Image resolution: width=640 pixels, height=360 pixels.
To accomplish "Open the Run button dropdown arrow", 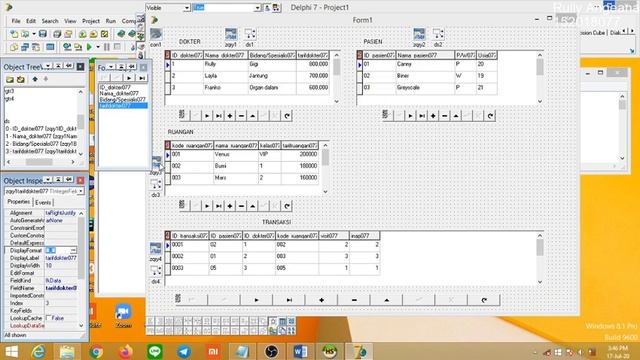I will tap(98, 47).
